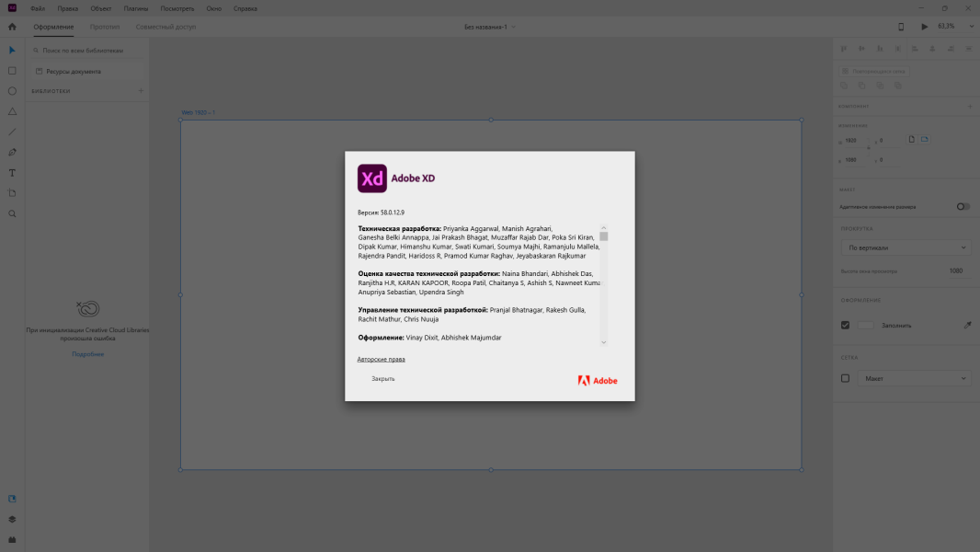Click the Add (union) boolean icon

(x=844, y=86)
